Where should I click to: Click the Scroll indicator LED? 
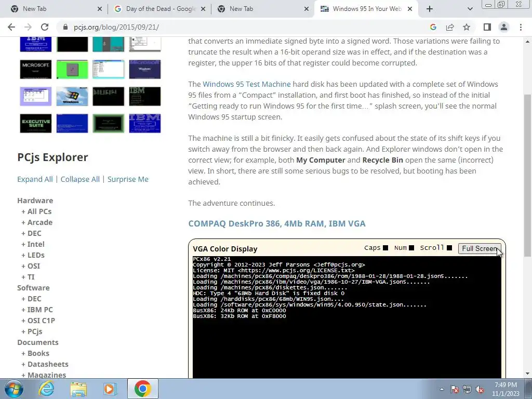[449, 248]
